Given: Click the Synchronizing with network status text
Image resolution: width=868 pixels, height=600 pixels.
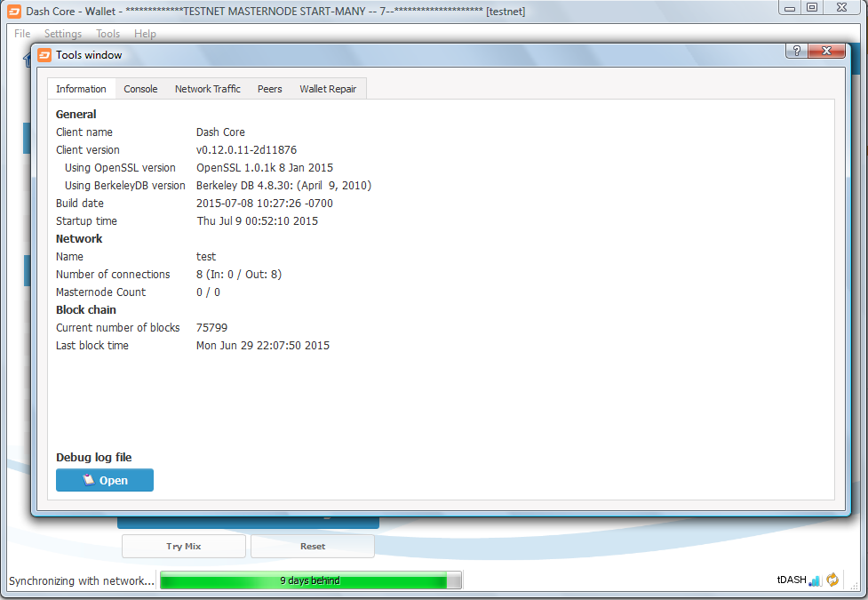Looking at the screenshot, I should point(82,580).
